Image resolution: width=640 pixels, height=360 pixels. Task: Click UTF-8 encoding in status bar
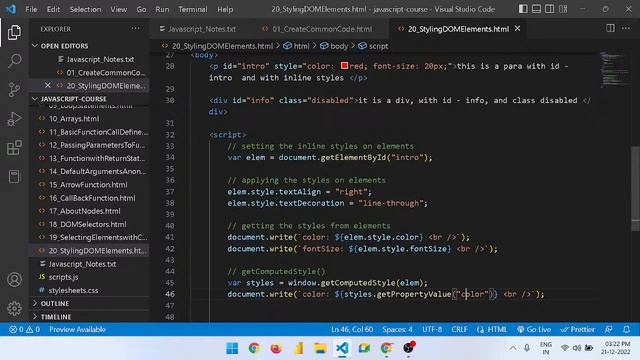coord(432,329)
